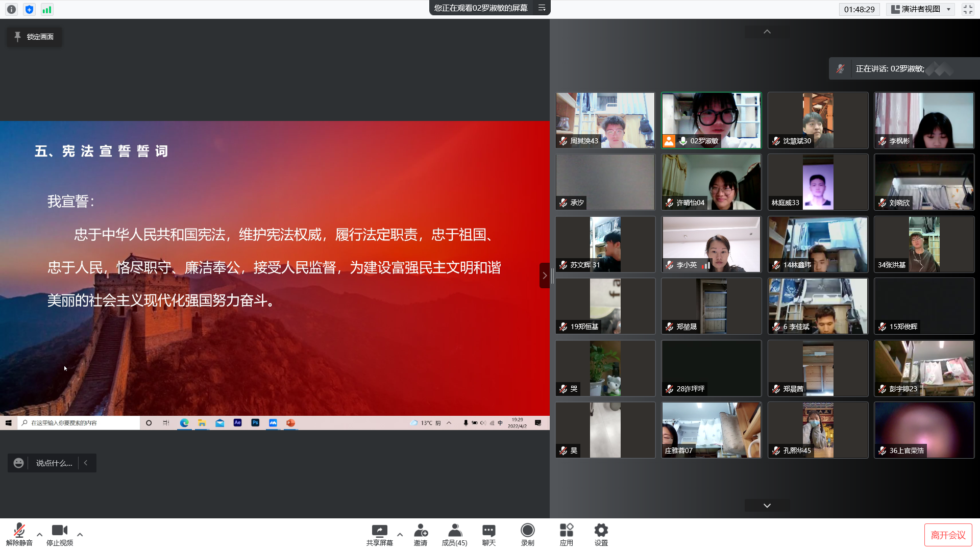This screenshot has height=551, width=980.
Task: Stop camera with 停止视频
Action: coord(60,534)
